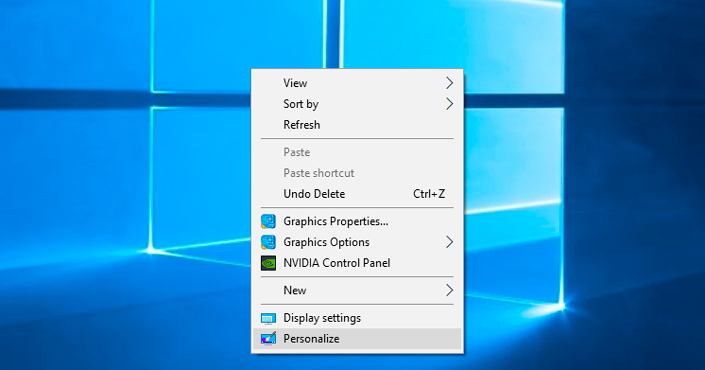Click the grayed-out Paste entry
The image size is (705, 370).
point(357,152)
